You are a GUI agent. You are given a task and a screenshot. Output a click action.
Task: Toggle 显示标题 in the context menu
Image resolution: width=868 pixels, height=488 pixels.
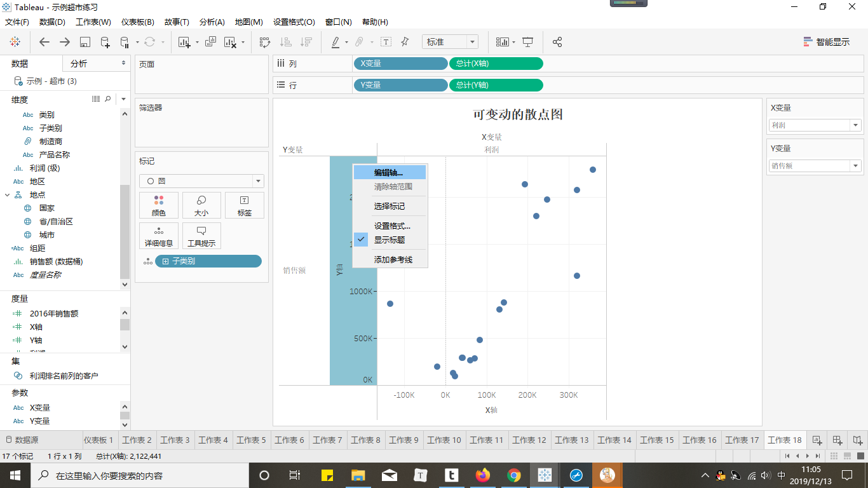pyautogui.click(x=390, y=240)
